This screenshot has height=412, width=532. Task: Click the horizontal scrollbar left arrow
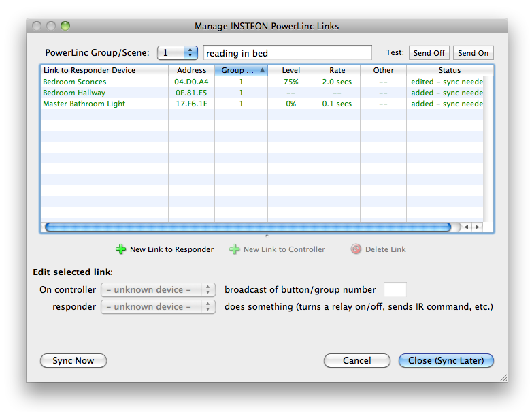click(x=467, y=227)
